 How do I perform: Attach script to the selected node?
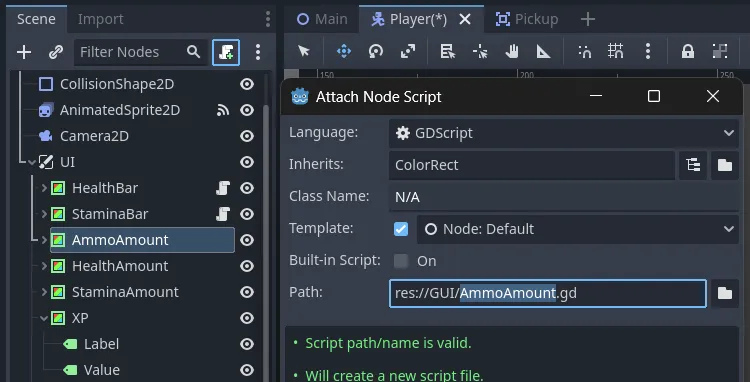226,52
